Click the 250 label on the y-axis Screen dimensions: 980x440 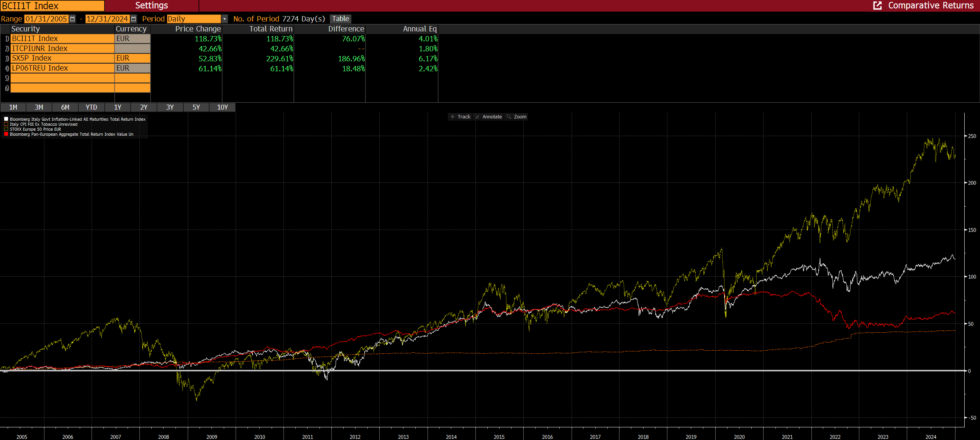[972, 136]
